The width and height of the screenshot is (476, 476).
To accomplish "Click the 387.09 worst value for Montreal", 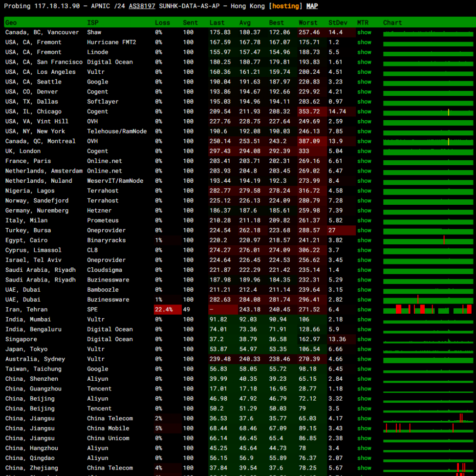I will point(312,141).
